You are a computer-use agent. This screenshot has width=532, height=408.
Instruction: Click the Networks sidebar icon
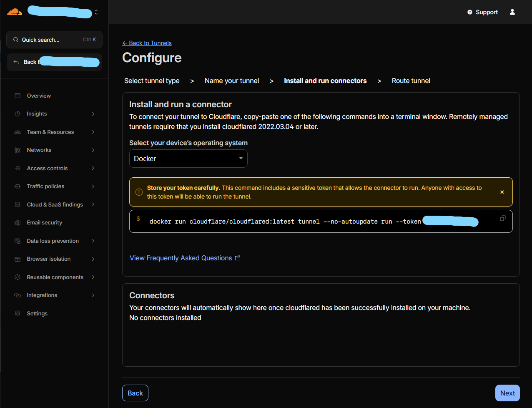18,150
